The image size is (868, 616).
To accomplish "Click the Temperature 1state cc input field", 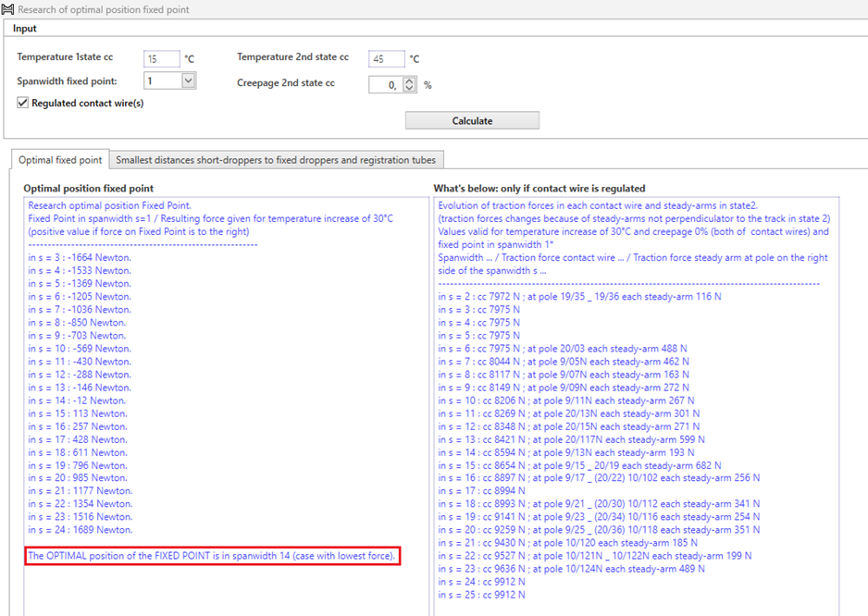I will (161, 59).
